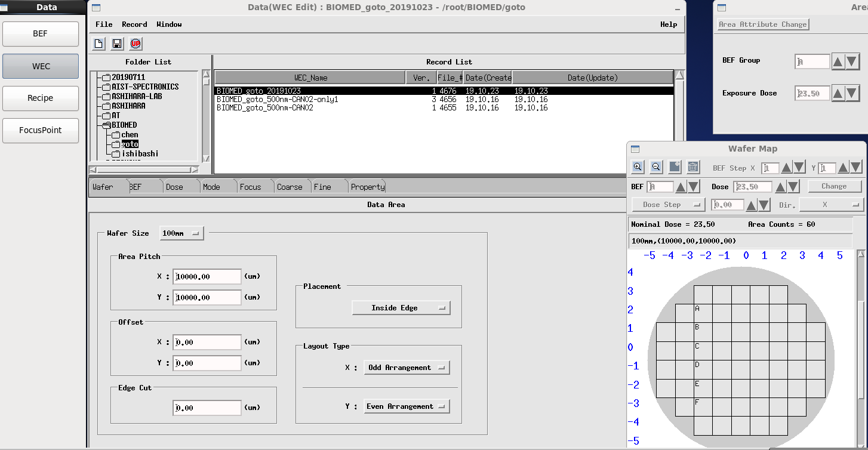Viewport: 868px width, 450px height.
Task: Select the AIST-SPECTRONICS folder
Action: point(145,87)
